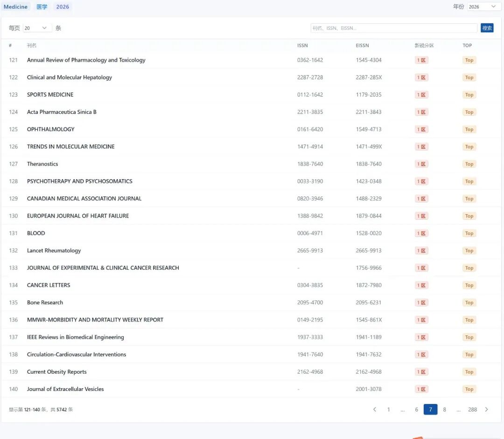The image size is (504, 439).
Task: Select the Medicine tag
Action: [x=16, y=7]
